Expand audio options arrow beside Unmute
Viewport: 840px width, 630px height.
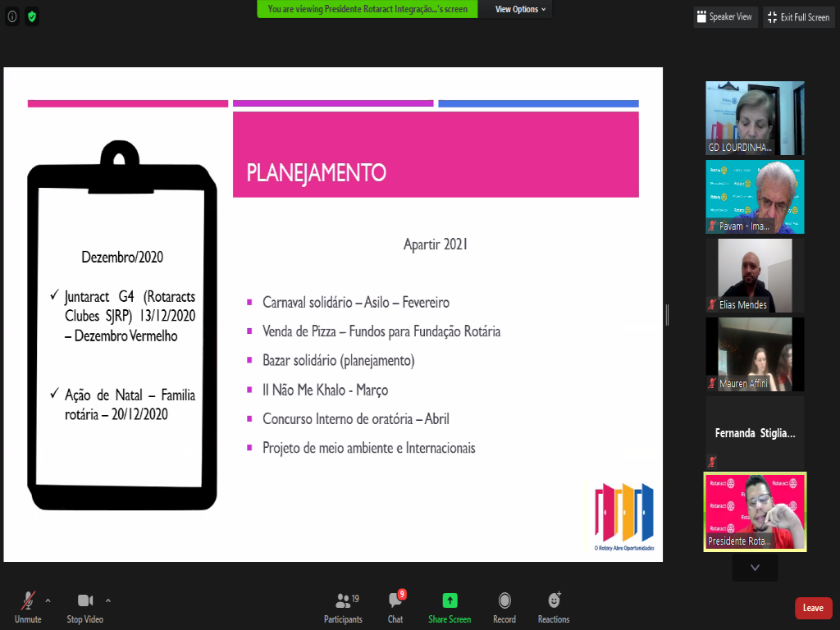48,600
